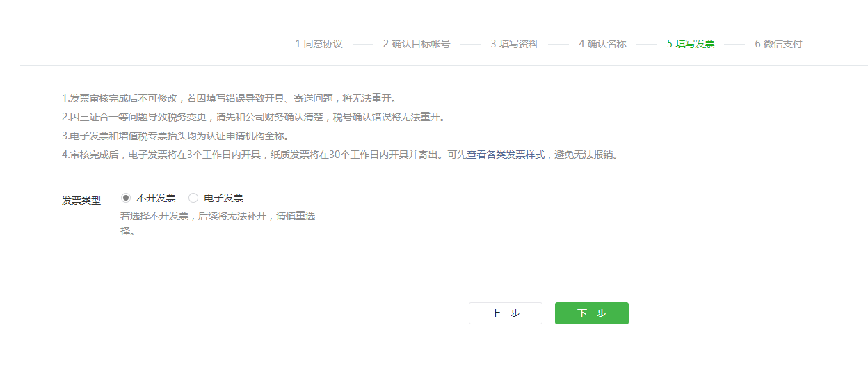Click the active step 5 填写发票
Image resolution: width=868 pixels, height=369 pixels.
(x=691, y=44)
